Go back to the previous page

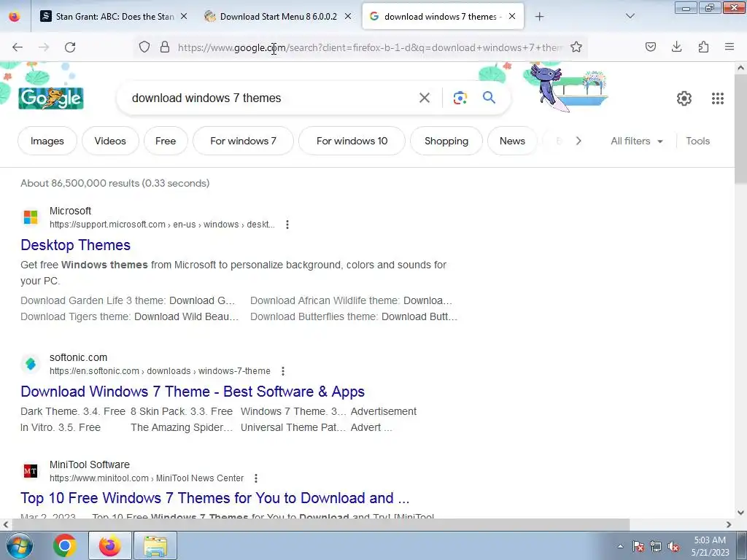(18, 47)
